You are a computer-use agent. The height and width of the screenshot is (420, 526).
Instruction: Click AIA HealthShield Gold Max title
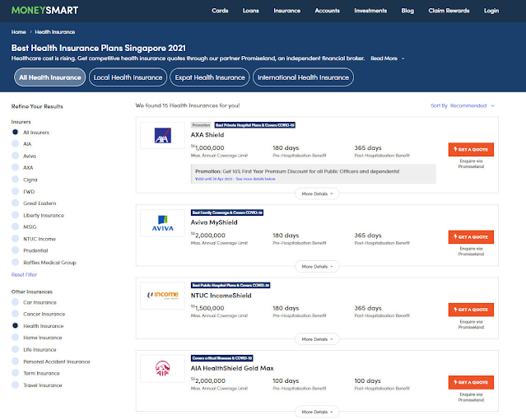tap(232, 368)
